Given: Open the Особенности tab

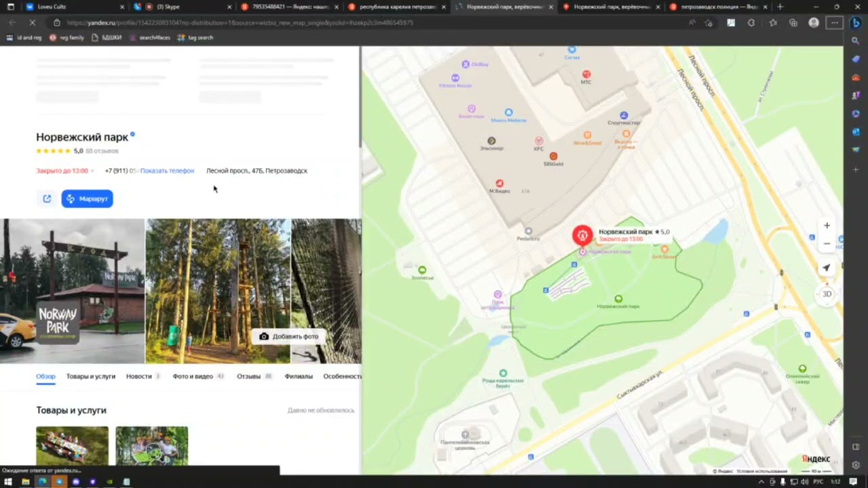Looking at the screenshot, I should (x=342, y=376).
